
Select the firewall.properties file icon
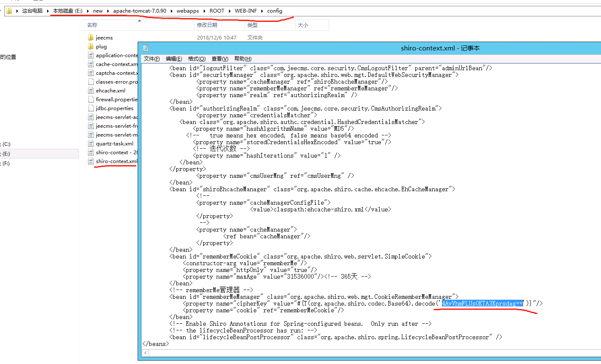pyautogui.click(x=90, y=99)
